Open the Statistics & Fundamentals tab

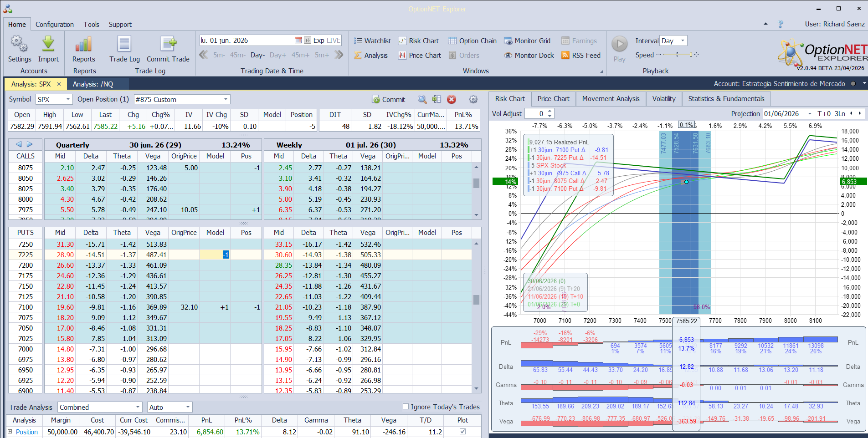coord(726,99)
